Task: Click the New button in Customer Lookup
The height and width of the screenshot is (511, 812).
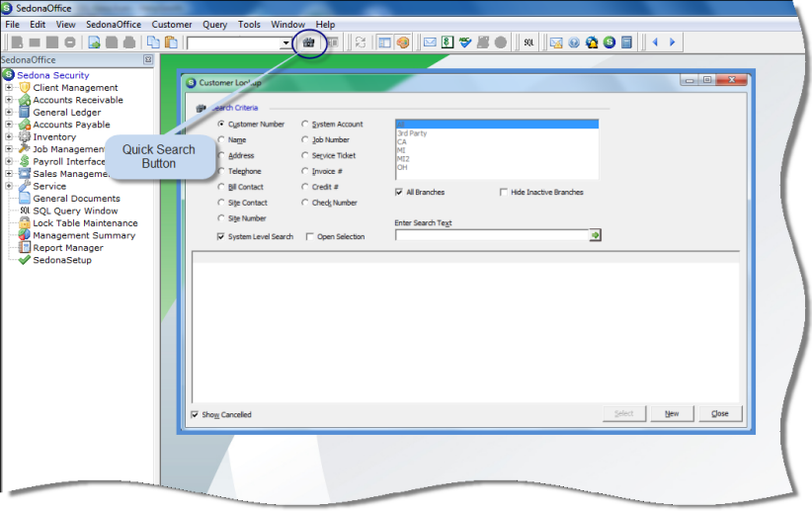Action: 672,413
